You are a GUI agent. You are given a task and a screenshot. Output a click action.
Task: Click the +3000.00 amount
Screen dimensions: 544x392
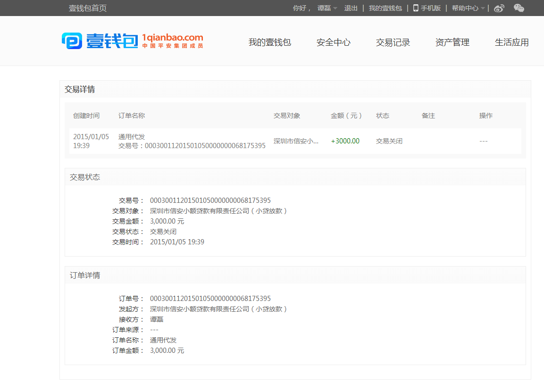(x=345, y=141)
